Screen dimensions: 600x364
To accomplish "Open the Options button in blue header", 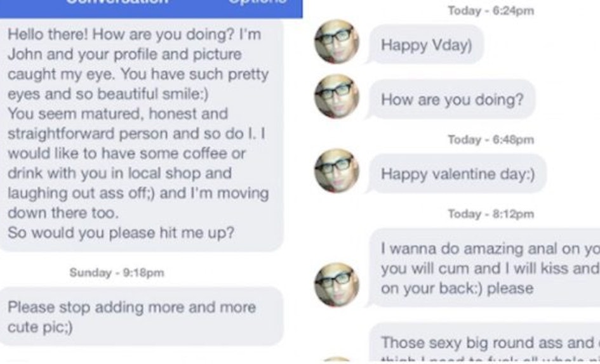I will [x=257, y=3].
